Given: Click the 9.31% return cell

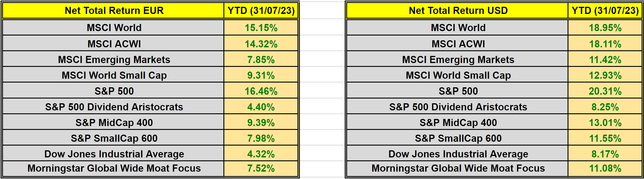Looking at the screenshot, I should click(261, 75).
